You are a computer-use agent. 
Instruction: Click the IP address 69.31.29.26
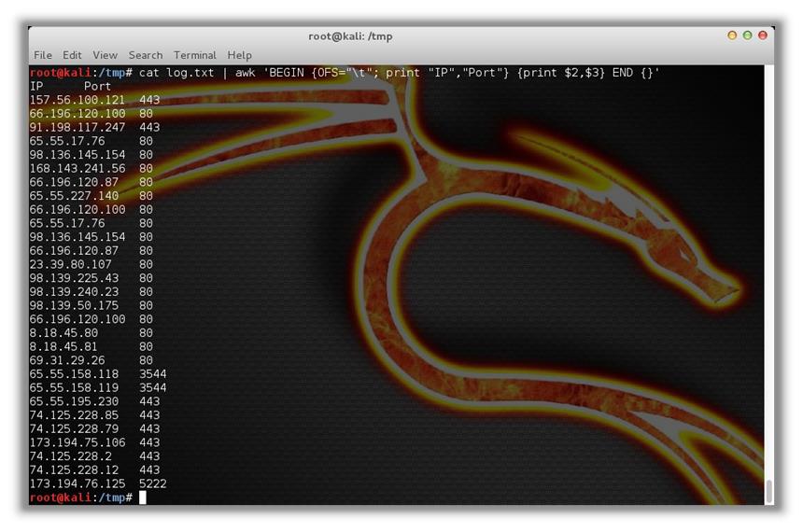(x=67, y=360)
